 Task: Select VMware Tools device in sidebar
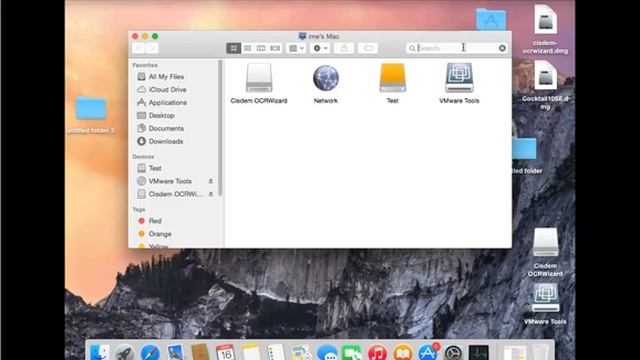coord(170,181)
